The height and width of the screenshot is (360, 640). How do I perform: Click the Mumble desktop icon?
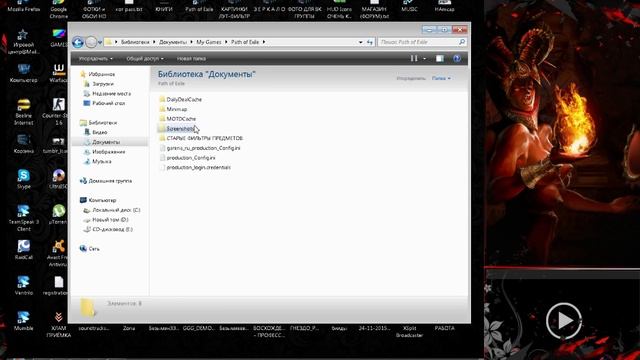tap(24, 320)
